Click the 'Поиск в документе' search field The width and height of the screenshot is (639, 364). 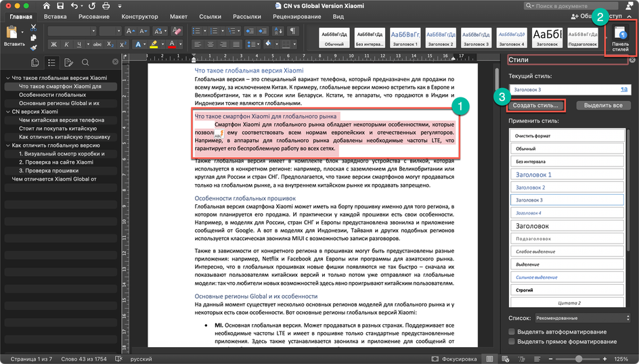571,5
